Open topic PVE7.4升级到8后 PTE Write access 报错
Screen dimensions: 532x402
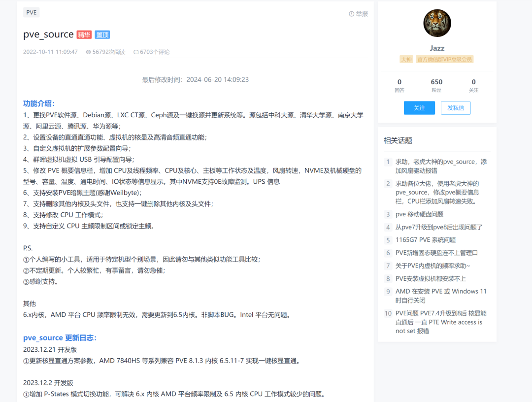(x=441, y=322)
